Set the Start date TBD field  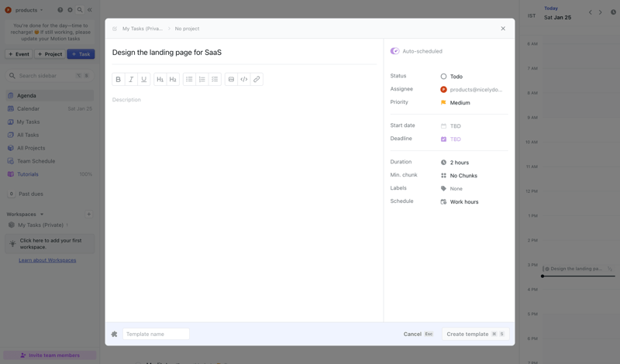pos(451,126)
